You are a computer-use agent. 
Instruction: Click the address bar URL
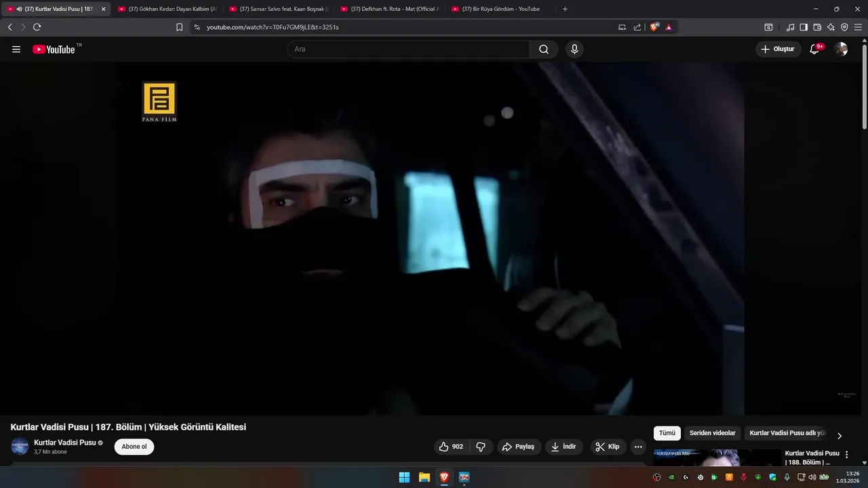click(273, 27)
